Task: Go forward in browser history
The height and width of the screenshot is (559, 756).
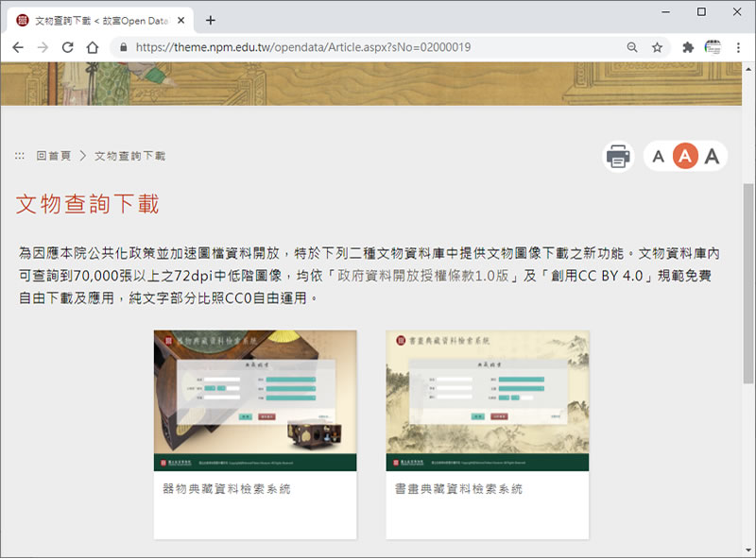Action: click(43, 47)
